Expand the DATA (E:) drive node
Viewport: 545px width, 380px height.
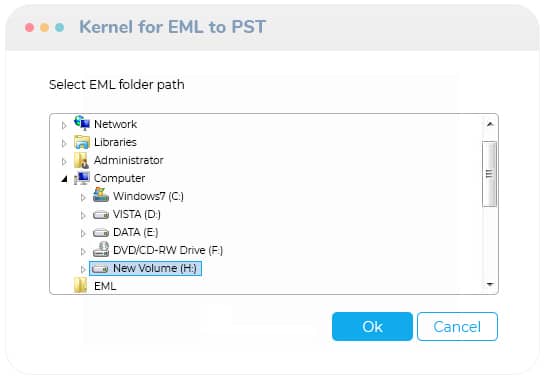click(83, 233)
